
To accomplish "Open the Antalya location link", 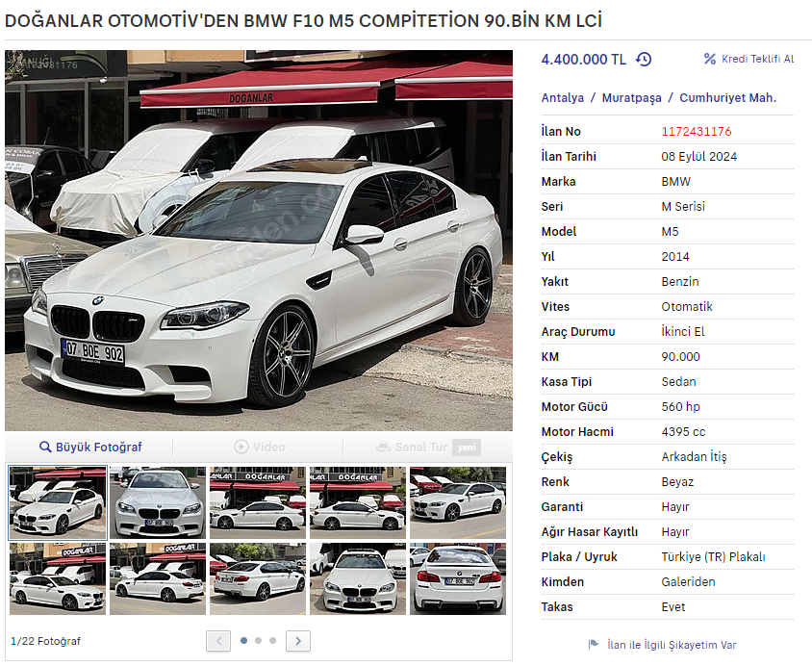I will pos(563,98).
